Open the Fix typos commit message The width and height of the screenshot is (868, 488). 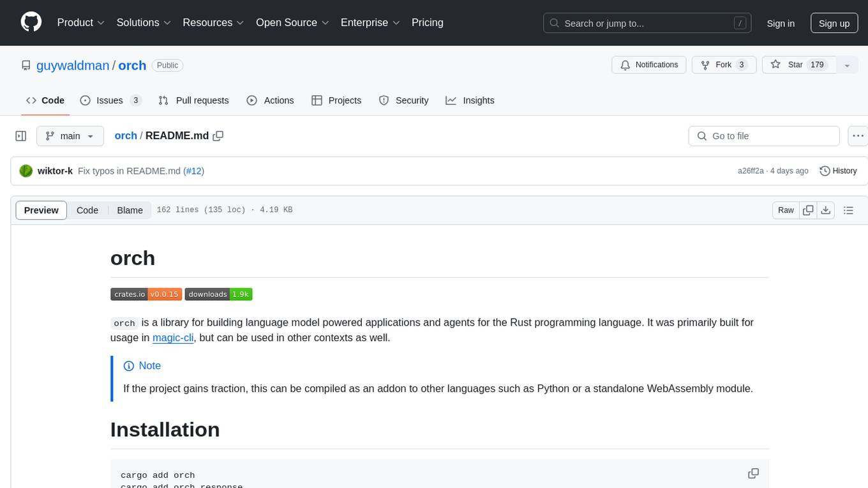point(130,171)
